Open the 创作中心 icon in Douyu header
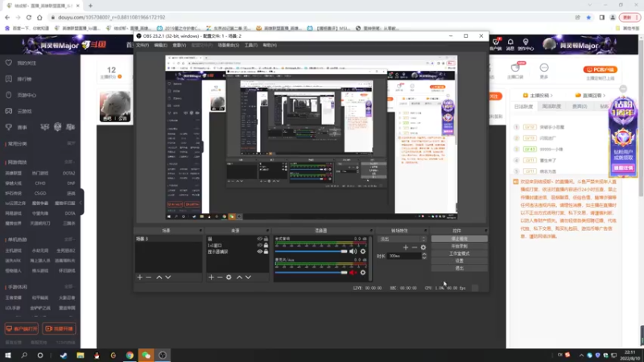Viewport: 644px width, 362px height. [x=526, y=43]
